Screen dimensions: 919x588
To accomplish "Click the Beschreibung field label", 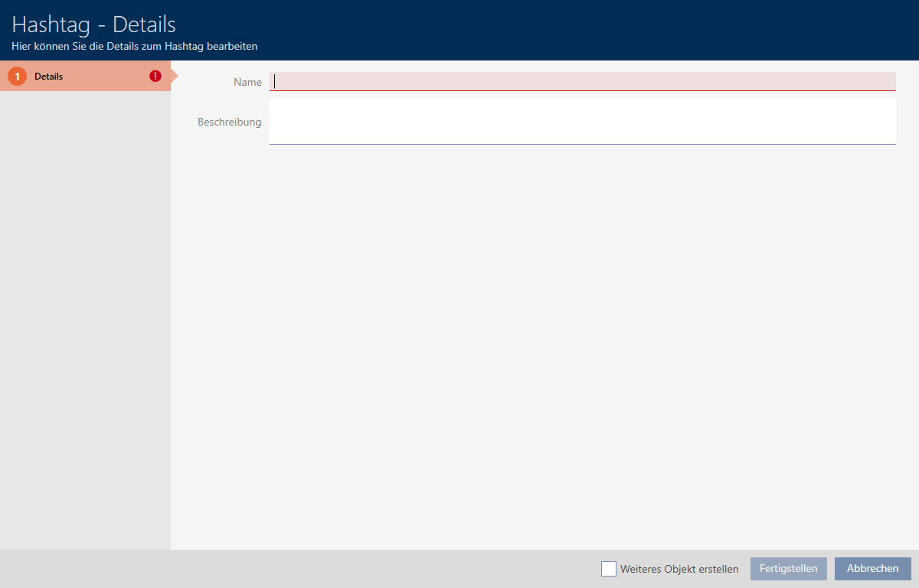I will (x=229, y=122).
